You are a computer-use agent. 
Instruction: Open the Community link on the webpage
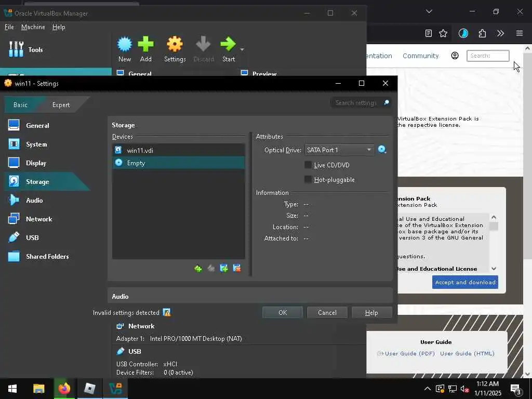pyautogui.click(x=420, y=56)
